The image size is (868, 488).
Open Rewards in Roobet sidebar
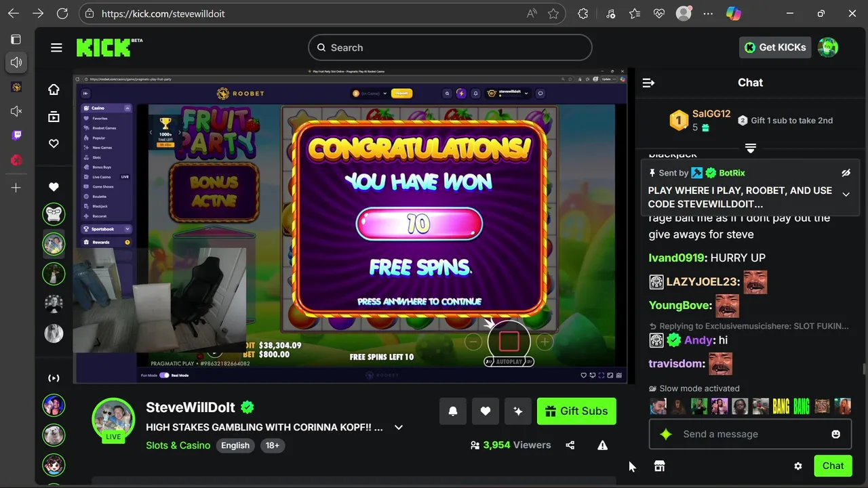[x=106, y=242]
